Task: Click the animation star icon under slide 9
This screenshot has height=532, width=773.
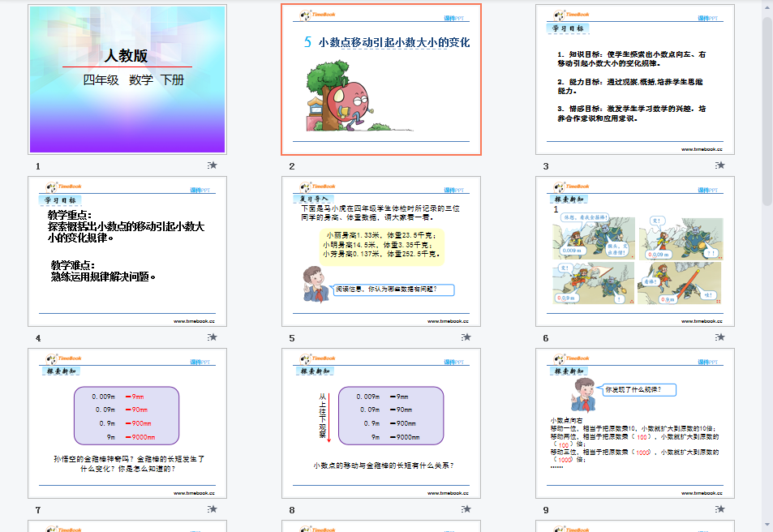Action: pos(720,508)
